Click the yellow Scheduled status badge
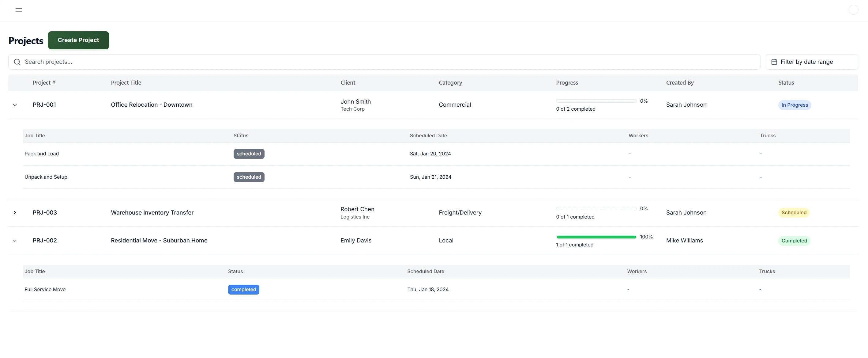This screenshot has width=868, height=358. 794,213
